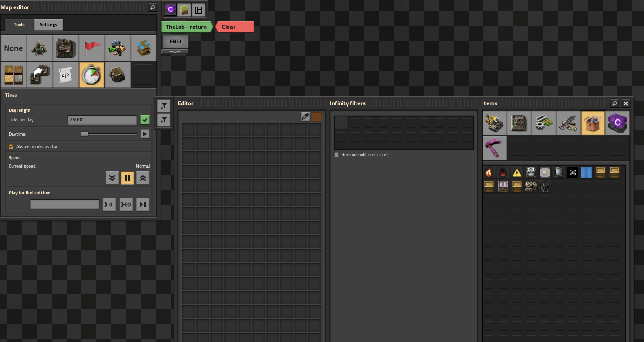Open the Production item group tab
The height and width of the screenshot is (342, 644).
pos(519,123)
